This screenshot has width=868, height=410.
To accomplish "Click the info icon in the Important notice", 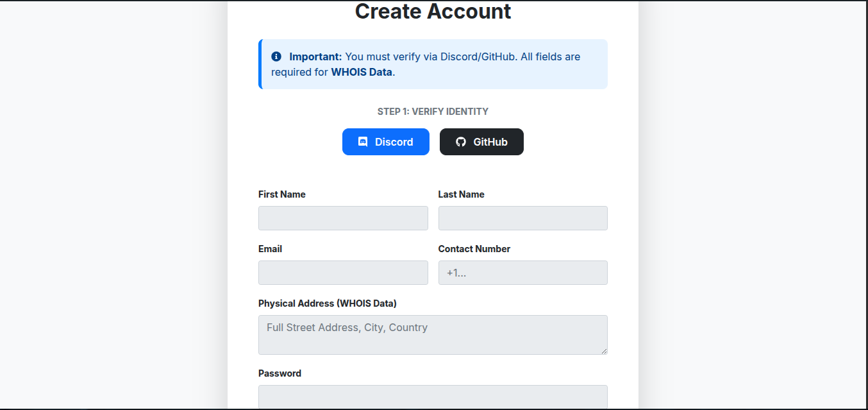I will click(276, 56).
